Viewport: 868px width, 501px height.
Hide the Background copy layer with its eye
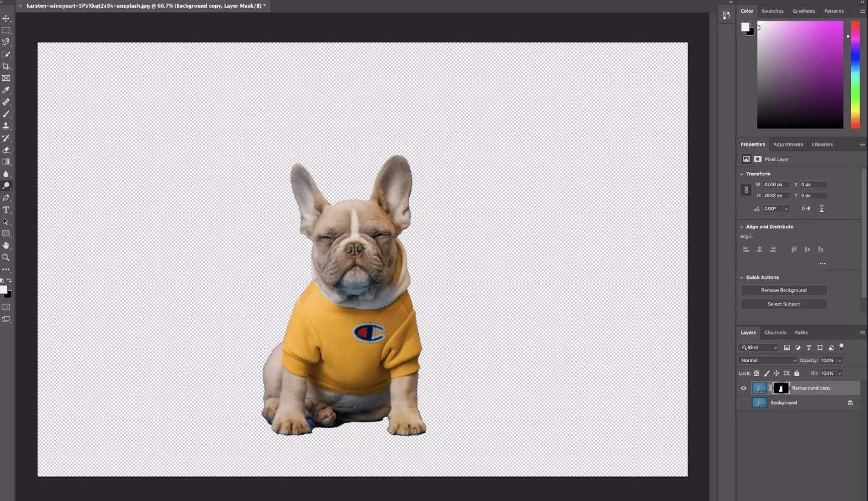pyautogui.click(x=743, y=388)
